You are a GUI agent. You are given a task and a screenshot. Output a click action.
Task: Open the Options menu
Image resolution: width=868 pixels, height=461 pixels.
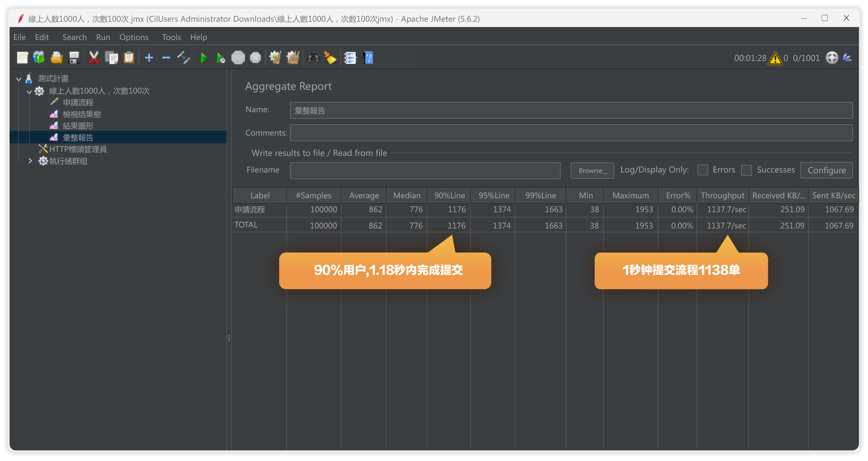[134, 37]
